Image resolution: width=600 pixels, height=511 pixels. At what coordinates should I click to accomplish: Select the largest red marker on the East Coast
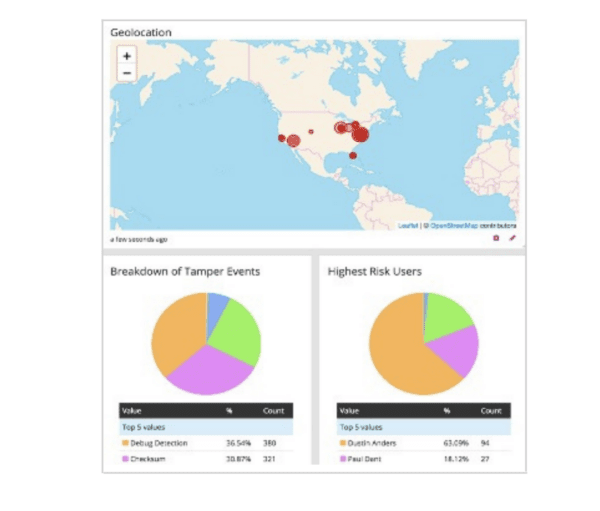click(360, 135)
